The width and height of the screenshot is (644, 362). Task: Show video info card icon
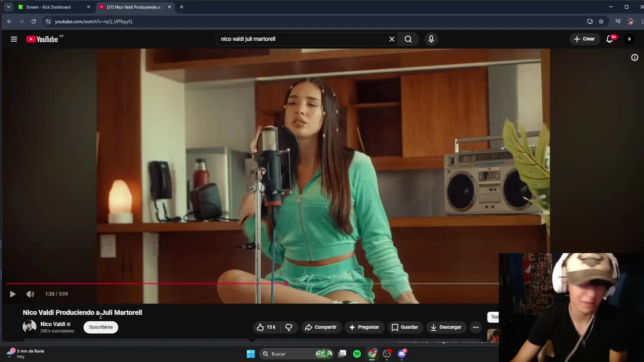634,57
